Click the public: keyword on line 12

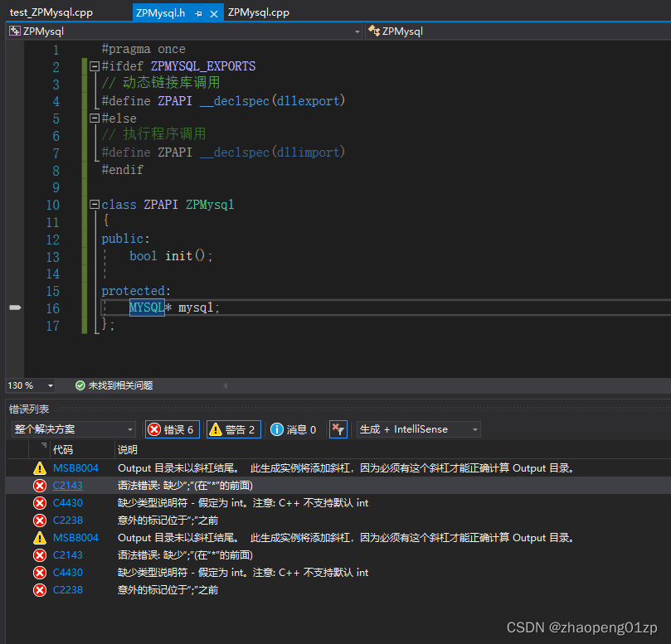125,239
